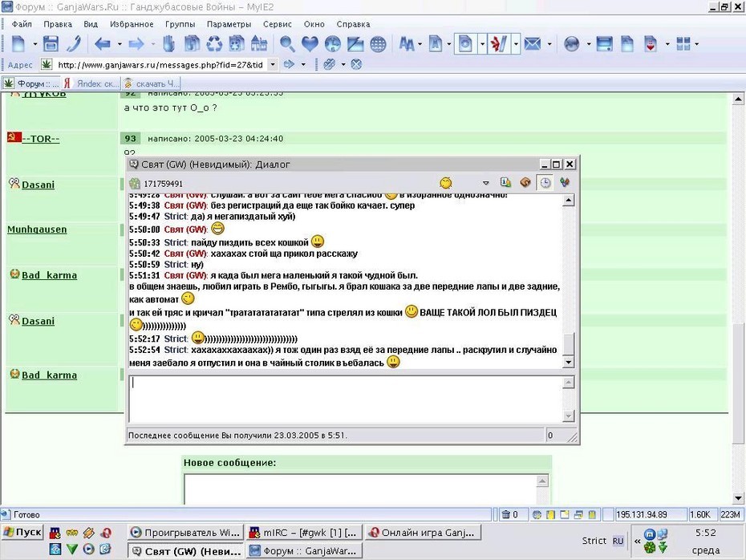Click the AA text size icon
The width and height of the screenshot is (746, 560).
tap(407, 44)
